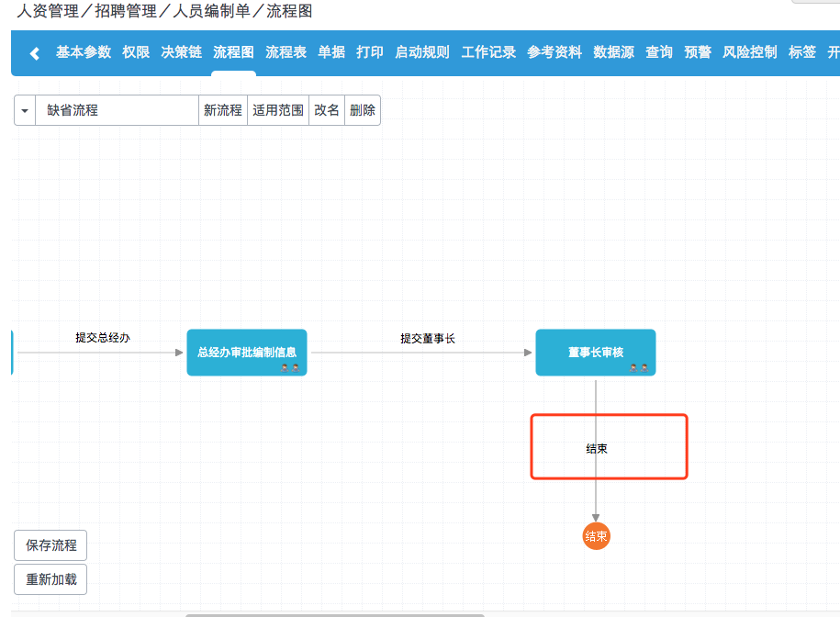
Task: Select the 缺省流程 flow name field
Action: click(117, 110)
